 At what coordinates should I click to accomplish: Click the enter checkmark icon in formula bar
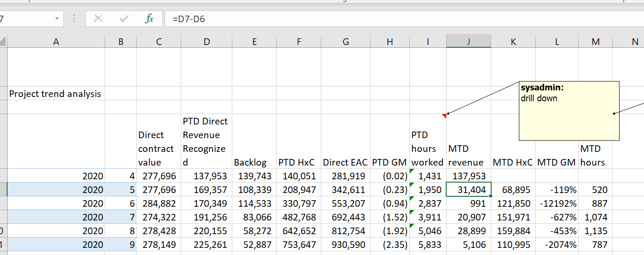coord(124,19)
